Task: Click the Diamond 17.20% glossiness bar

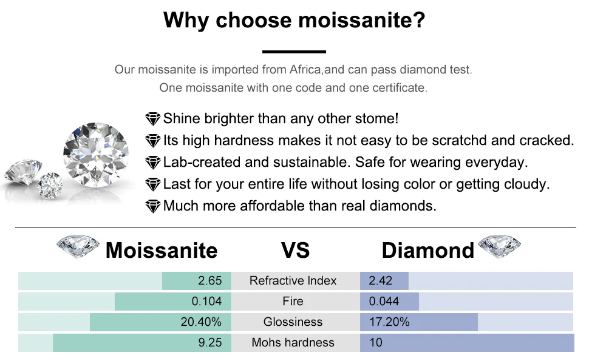Action: pos(419,322)
